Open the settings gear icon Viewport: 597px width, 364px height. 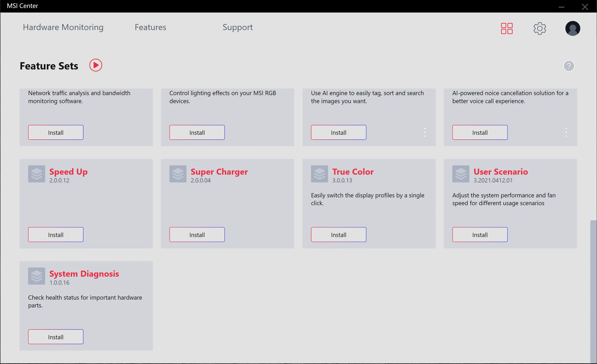click(540, 28)
